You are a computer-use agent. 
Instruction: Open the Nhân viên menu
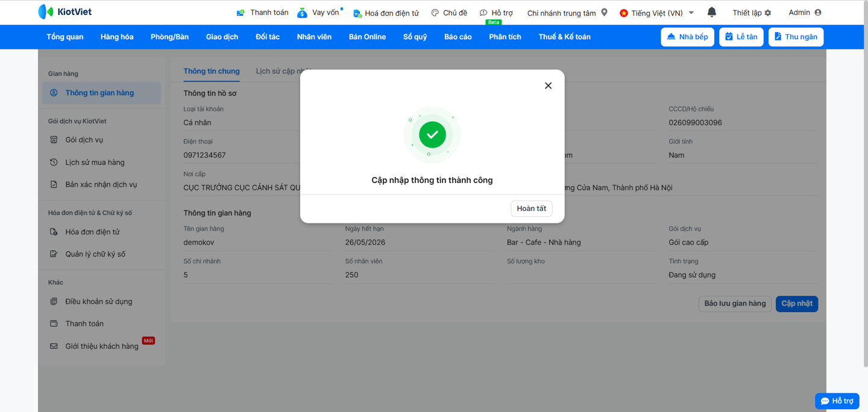314,37
